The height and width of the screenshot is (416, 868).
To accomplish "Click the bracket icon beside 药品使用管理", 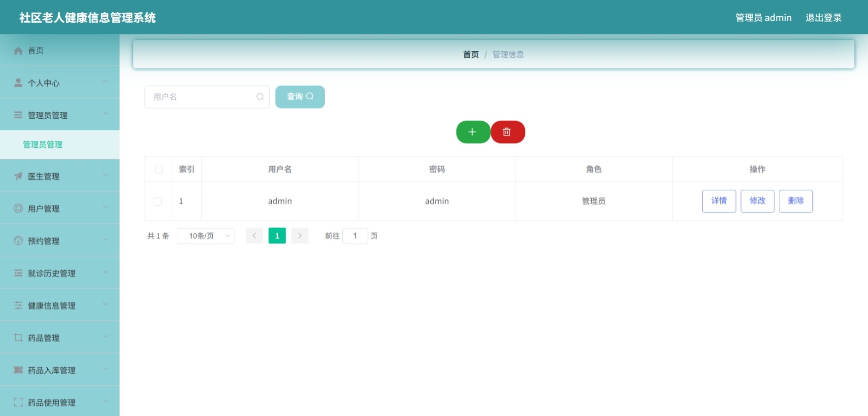I will 18,402.
